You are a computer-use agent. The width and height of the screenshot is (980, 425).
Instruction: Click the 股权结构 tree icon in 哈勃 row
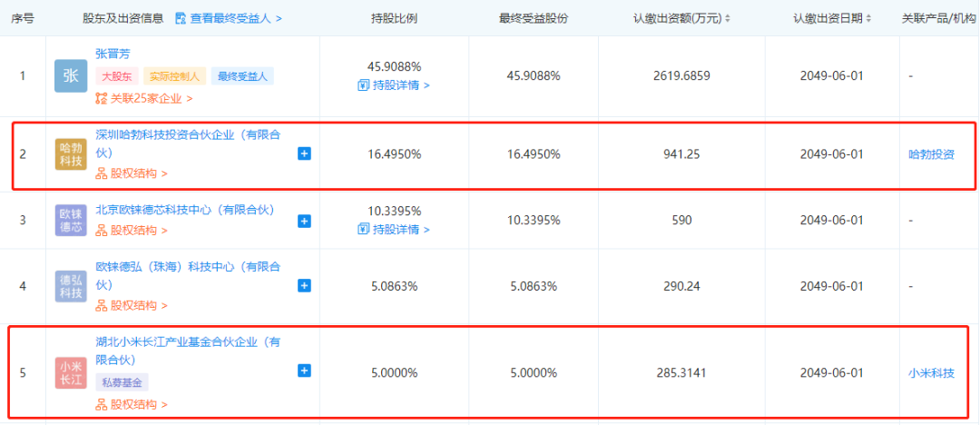(102, 173)
